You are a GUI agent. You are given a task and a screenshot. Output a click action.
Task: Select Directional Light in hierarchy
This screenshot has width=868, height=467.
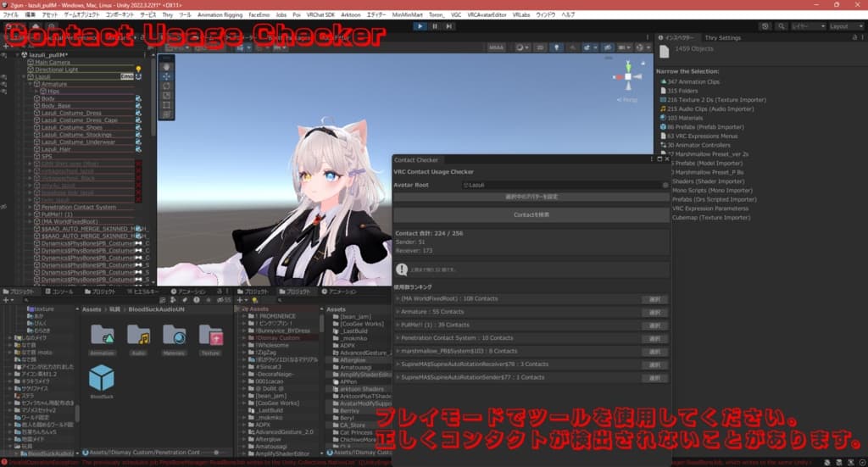56,69
